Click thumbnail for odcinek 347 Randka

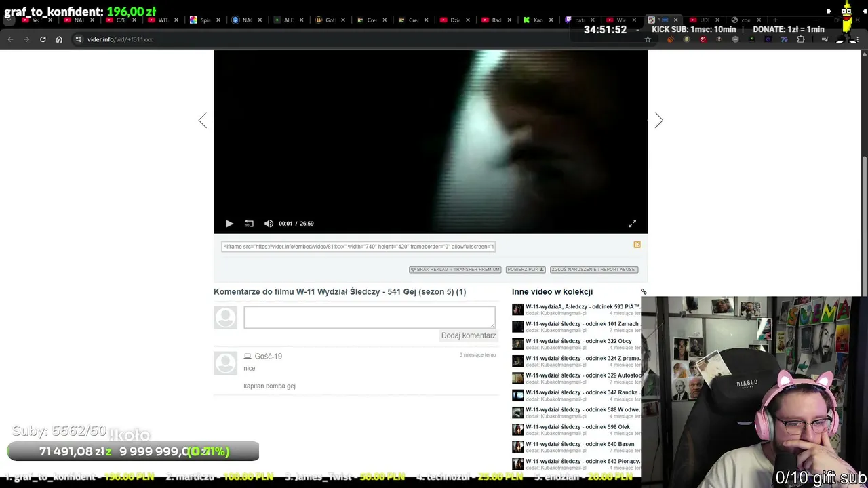coord(517,395)
